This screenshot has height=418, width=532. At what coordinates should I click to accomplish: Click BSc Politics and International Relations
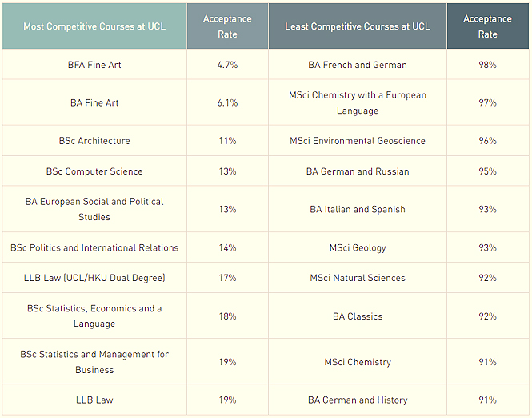(x=94, y=247)
